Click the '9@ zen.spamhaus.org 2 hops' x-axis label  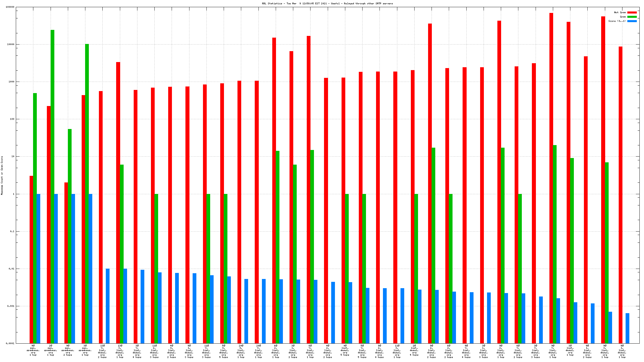pos(68,350)
